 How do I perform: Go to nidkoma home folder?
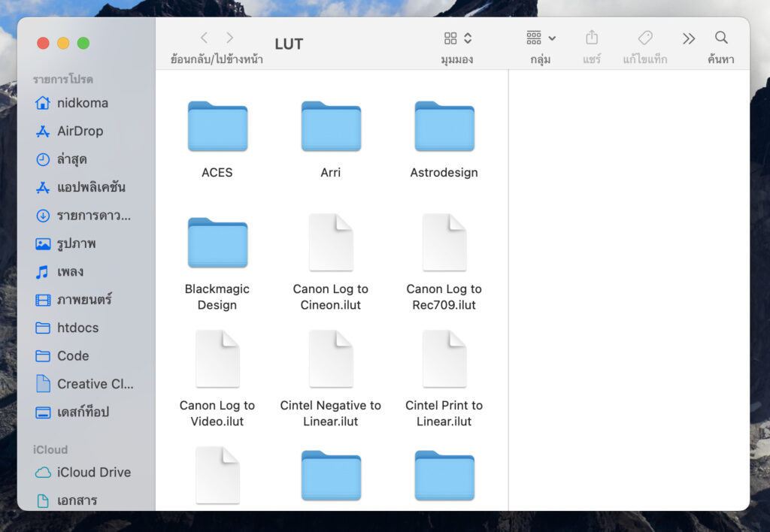click(x=82, y=103)
